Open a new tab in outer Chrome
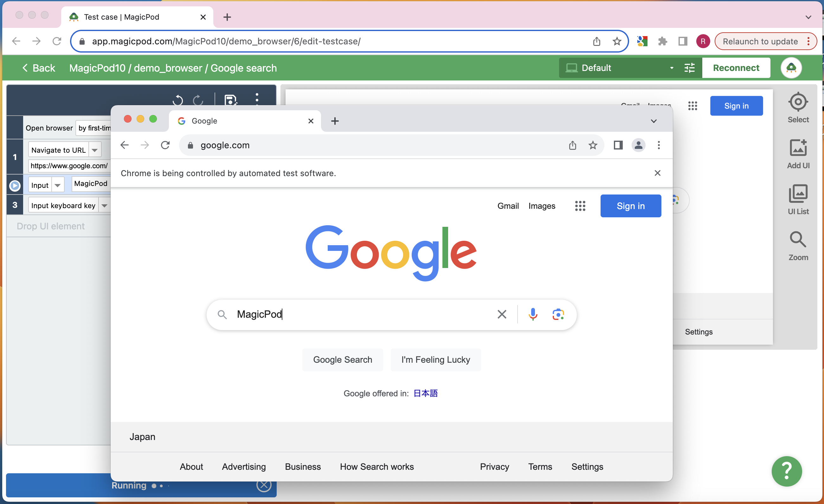The height and width of the screenshot is (504, 824). [227, 17]
